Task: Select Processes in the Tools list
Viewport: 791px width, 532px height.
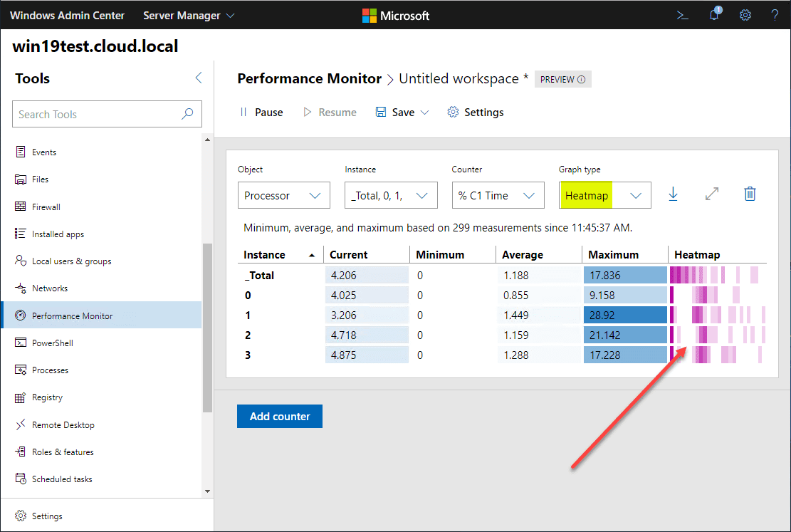Action: click(50, 370)
